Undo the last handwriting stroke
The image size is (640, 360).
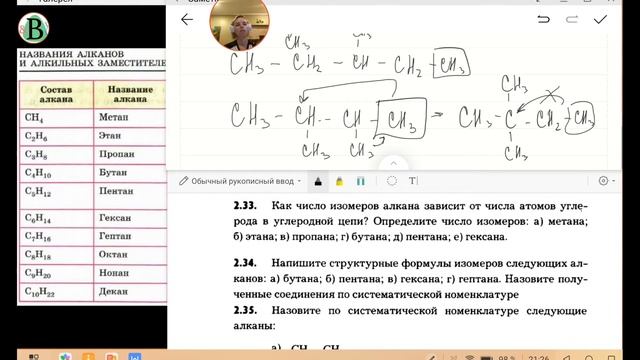pyautogui.click(x=543, y=19)
